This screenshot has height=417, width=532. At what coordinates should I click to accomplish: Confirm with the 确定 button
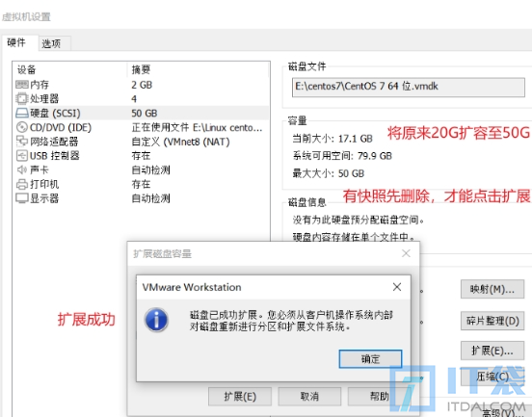coord(370,358)
